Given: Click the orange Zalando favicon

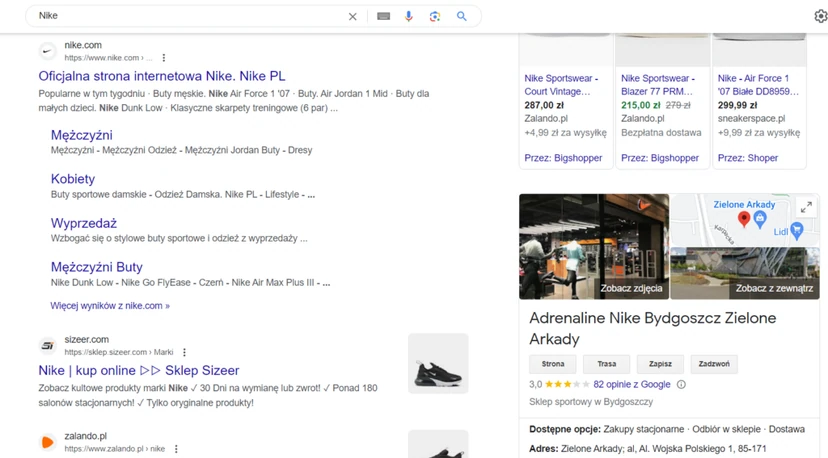Looking at the screenshot, I should (x=48, y=442).
